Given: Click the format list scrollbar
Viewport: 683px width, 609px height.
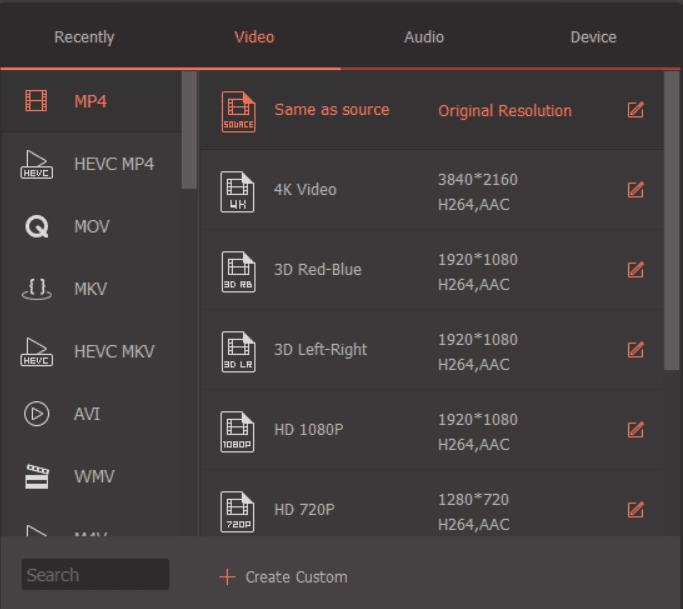Looking at the screenshot, I should (x=189, y=130).
